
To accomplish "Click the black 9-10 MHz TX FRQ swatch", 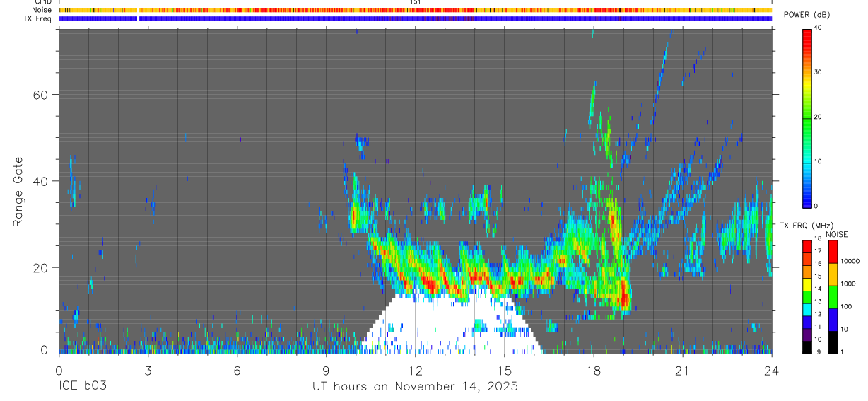I will [807, 347].
